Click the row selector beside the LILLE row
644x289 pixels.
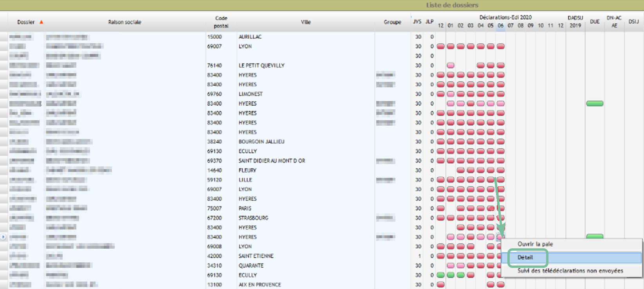[x=4, y=180]
